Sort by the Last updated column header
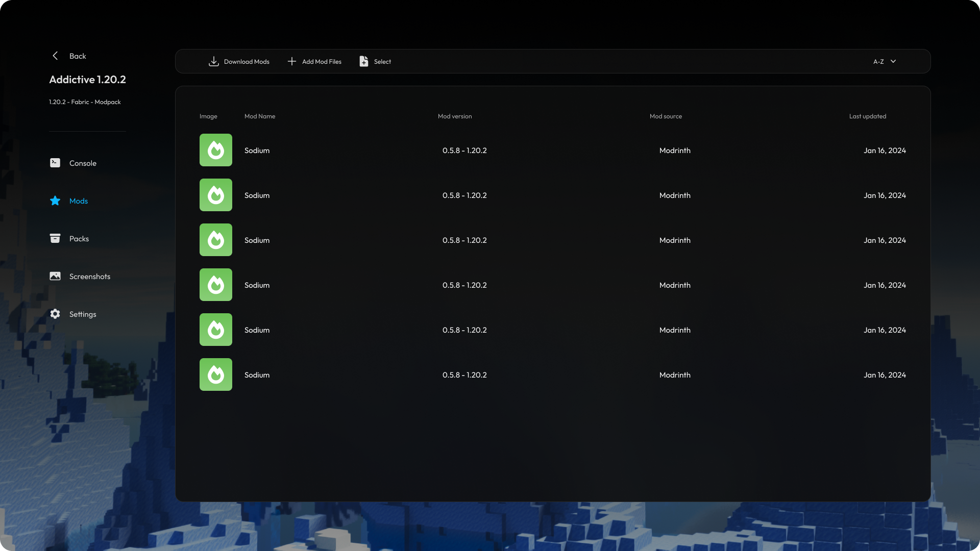 click(868, 116)
